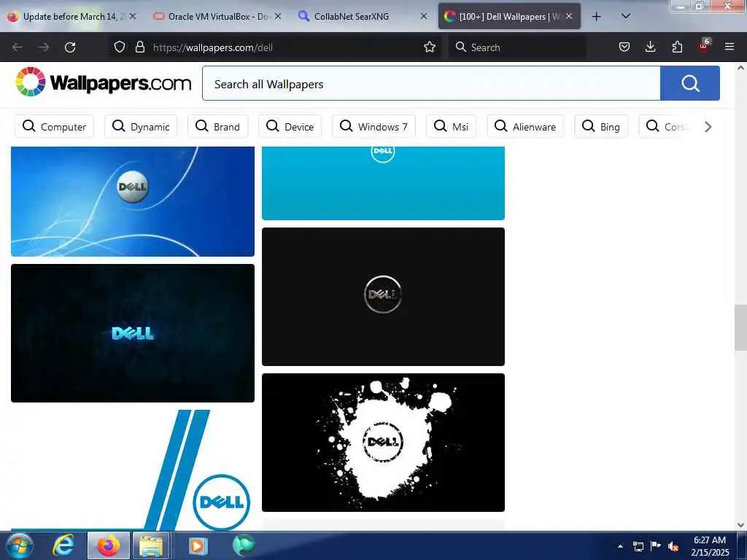This screenshot has height=560, width=747.
Task: Switch to CollabNet SearXNG tab
Action: pos(363,17)
